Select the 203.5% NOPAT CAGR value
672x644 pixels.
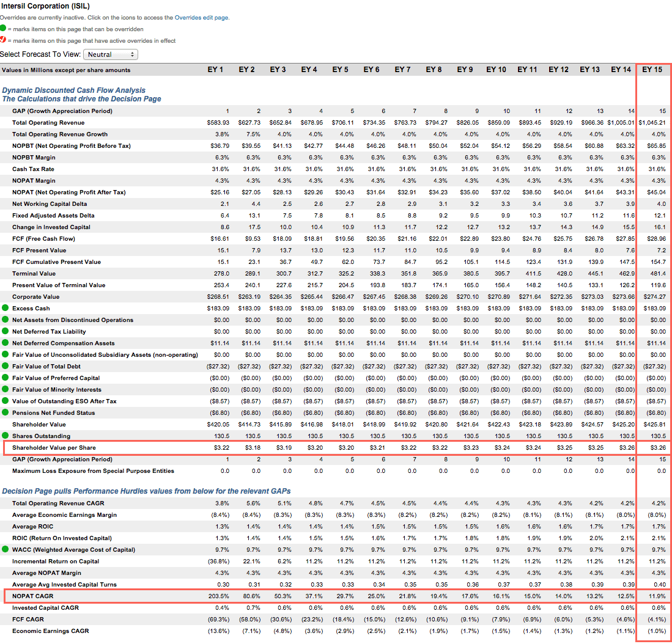coord(218,596)
